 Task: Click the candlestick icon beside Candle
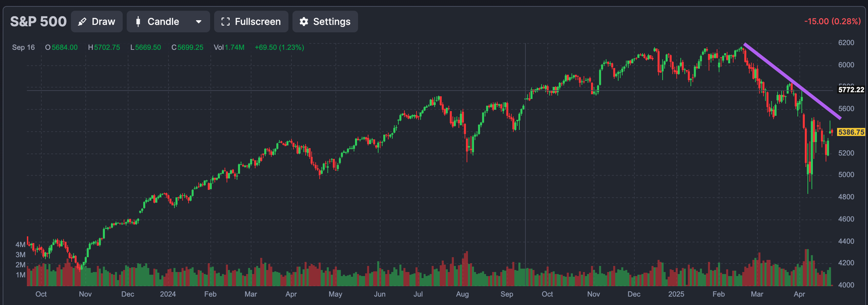[138, 22]
